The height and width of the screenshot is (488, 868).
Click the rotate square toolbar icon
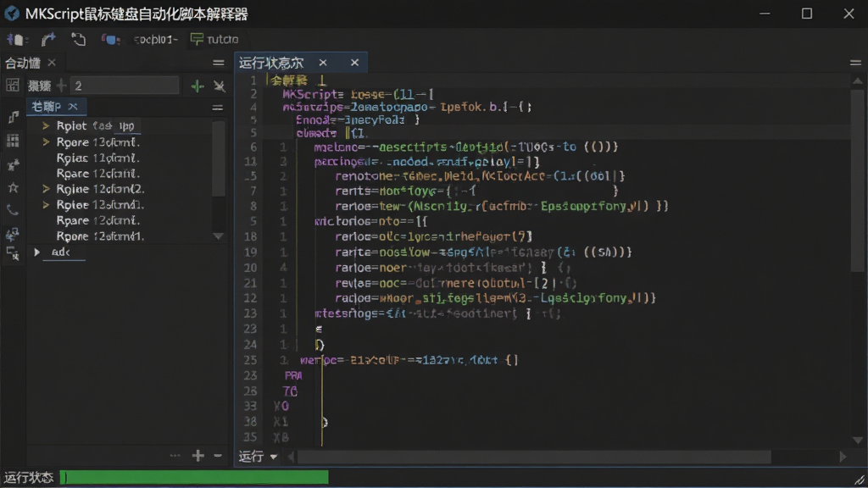coord(79,39)
